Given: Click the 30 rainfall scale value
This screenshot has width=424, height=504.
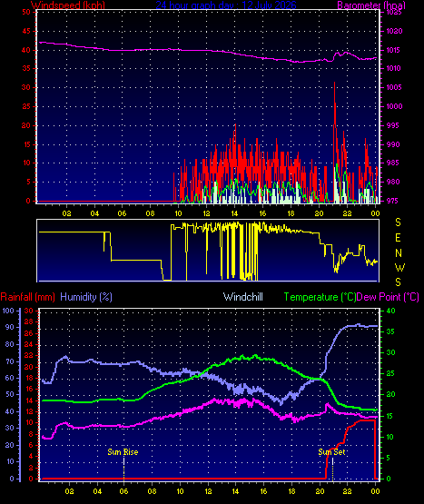Looking at the screenshot, I should pyautogui.click(x=29, y=311).
